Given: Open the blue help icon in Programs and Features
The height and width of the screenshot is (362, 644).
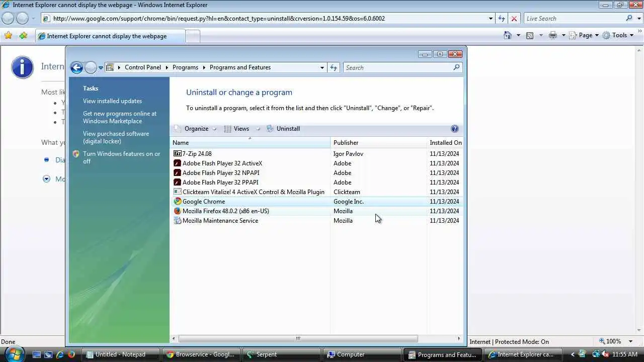Looking at the screenshot, I should pyautogui.click(x=455, y=129).
